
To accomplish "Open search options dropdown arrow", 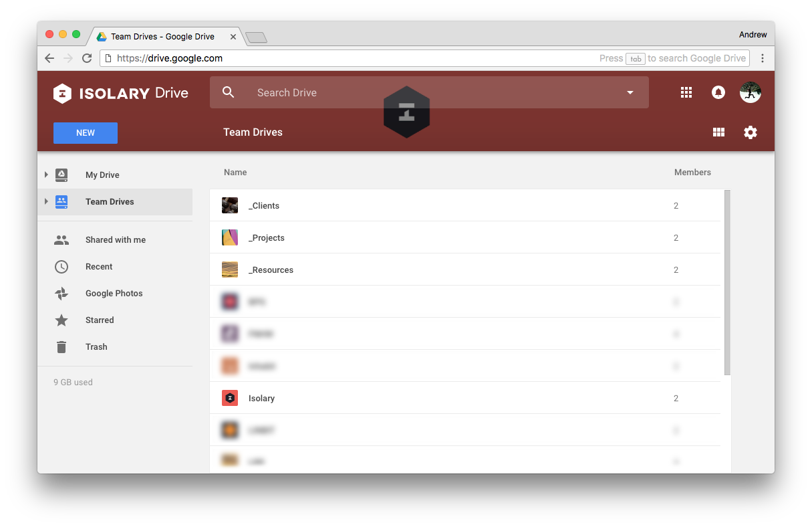I will coord(630,93).
